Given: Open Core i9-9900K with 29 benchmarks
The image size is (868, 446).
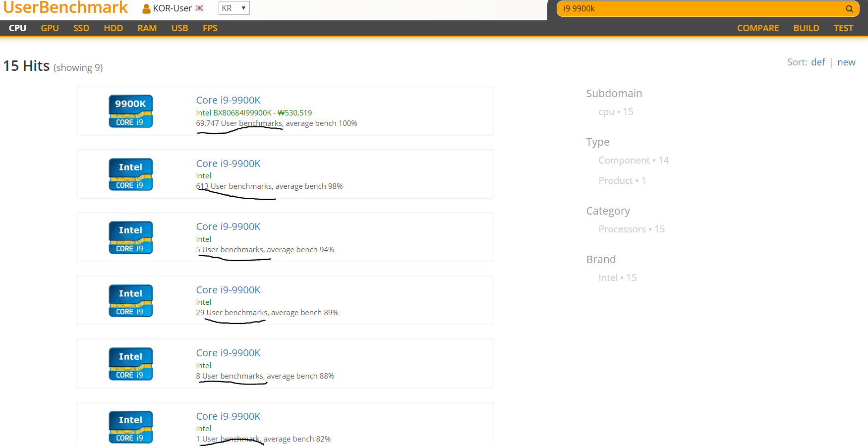Looking at the screenshot, I should pyautogui.click(x=228, y=290).
